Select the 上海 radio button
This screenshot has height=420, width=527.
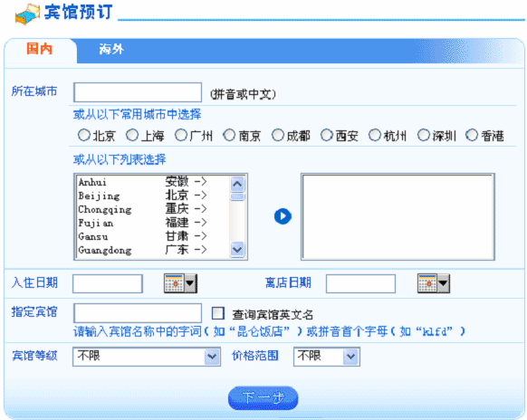click(132, 136)
